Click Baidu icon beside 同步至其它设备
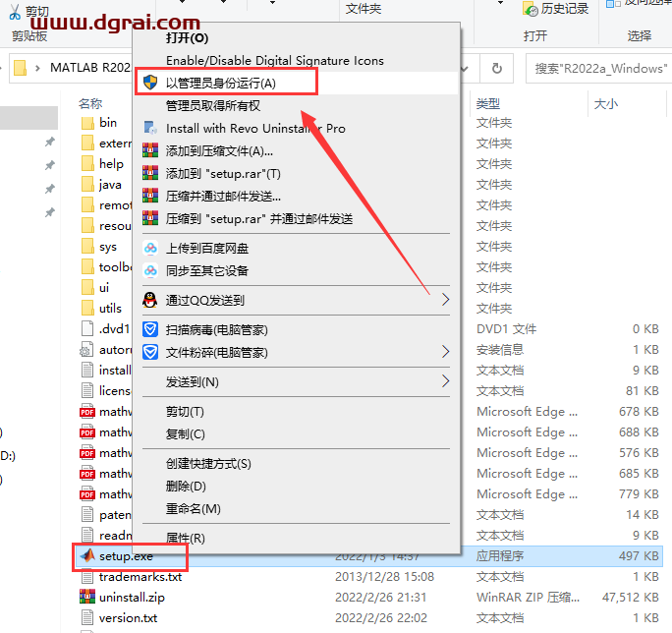Screen dimensions: 672x633 pyautogui.click(x=150, y=270)
